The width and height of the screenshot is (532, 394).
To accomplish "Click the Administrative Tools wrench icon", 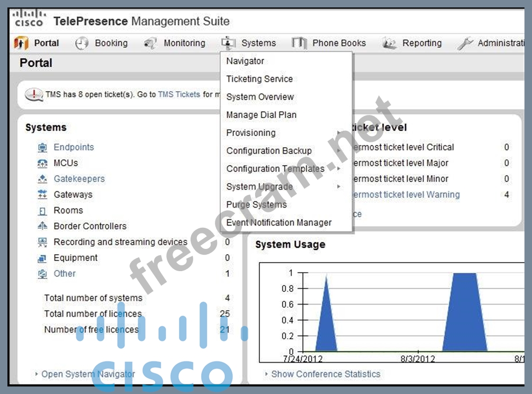I will 465,43.
